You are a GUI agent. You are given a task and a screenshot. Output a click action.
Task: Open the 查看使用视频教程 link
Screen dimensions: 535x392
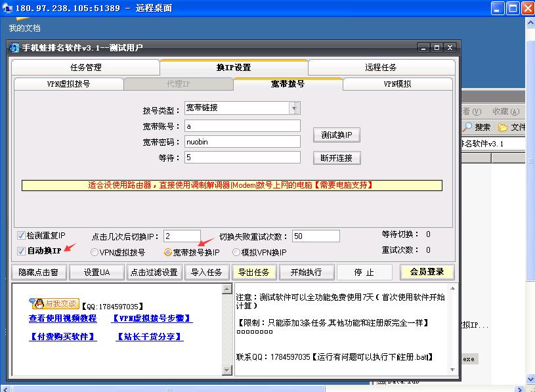[x=62, y=318]
